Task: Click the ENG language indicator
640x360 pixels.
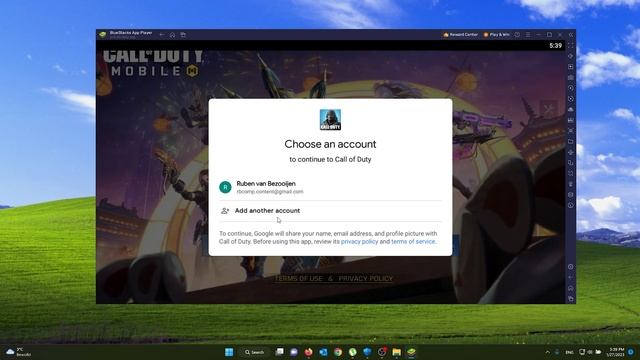Action: click(569, 352)
